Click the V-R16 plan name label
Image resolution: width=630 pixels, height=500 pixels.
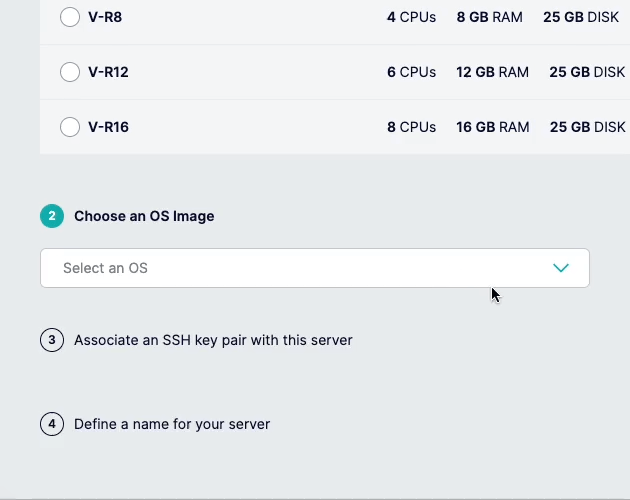pos(108,127)
